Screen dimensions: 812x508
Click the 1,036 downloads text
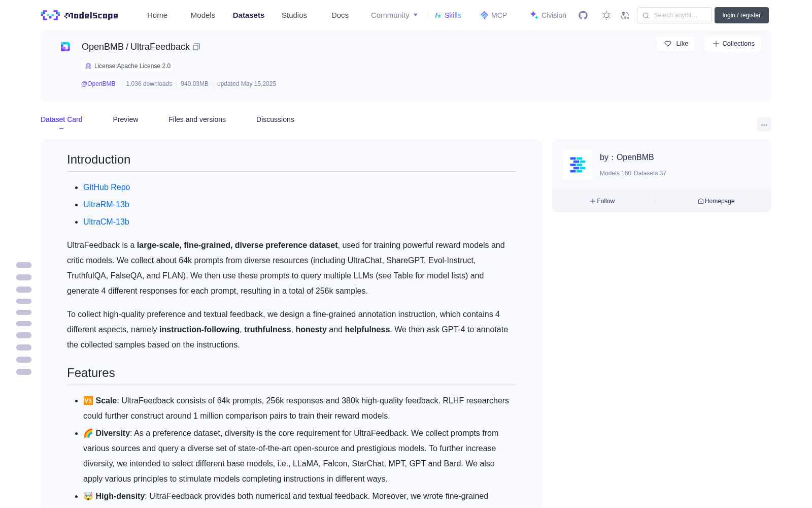149,84
